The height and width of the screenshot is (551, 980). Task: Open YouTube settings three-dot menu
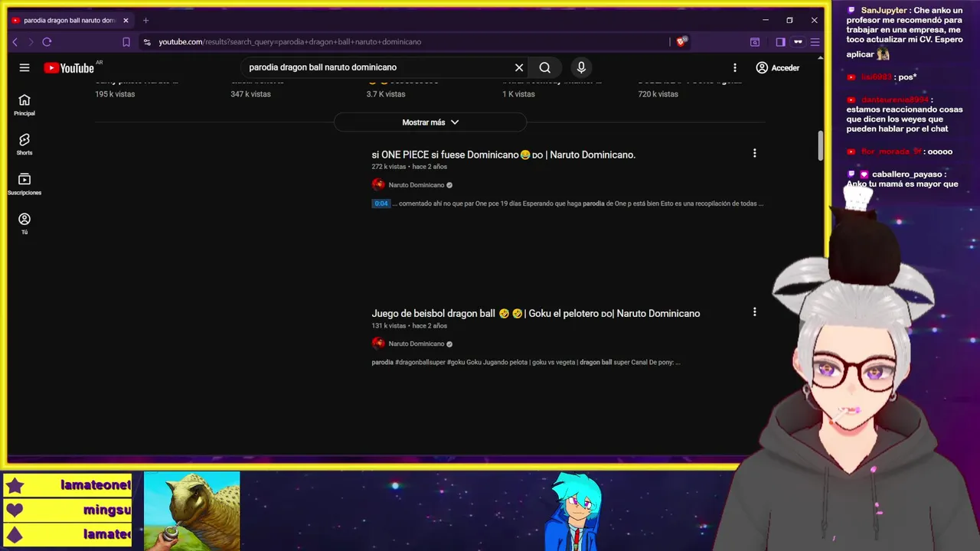click(735, 67)
